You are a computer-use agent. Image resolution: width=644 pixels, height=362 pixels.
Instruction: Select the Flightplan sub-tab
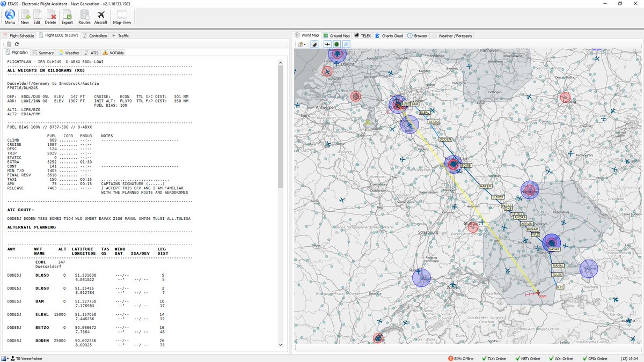[x=17, y=53]
